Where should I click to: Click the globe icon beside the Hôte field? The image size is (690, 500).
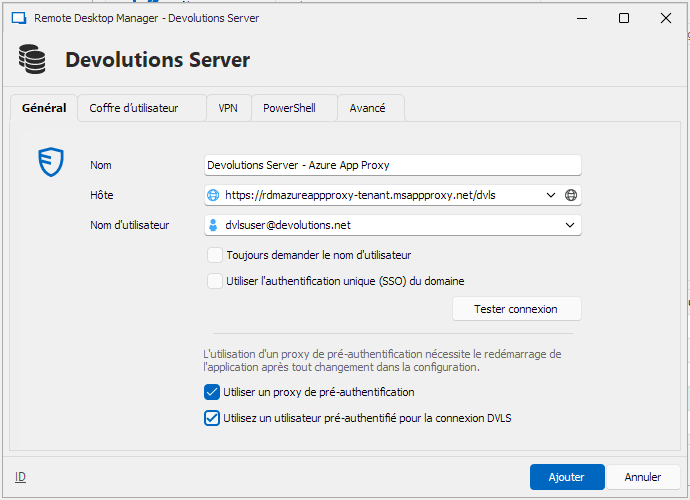571,195
